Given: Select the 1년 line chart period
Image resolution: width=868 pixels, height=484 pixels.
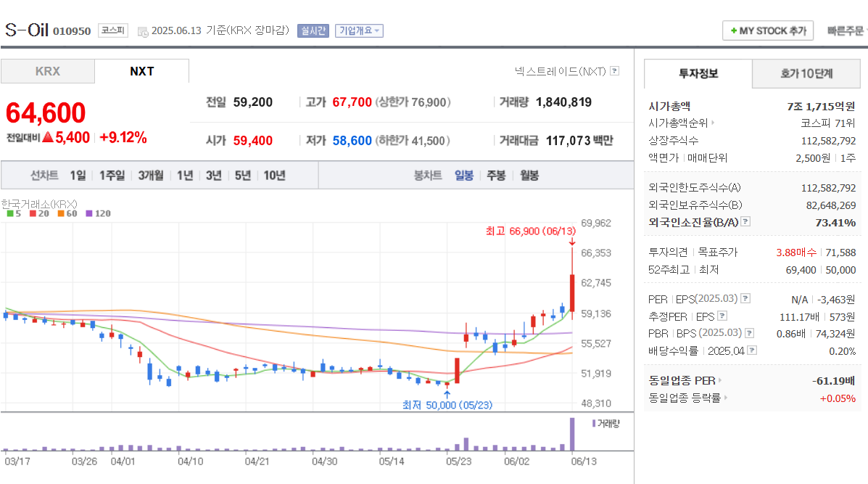Looking at the screenshot, I should coord(185,176).
